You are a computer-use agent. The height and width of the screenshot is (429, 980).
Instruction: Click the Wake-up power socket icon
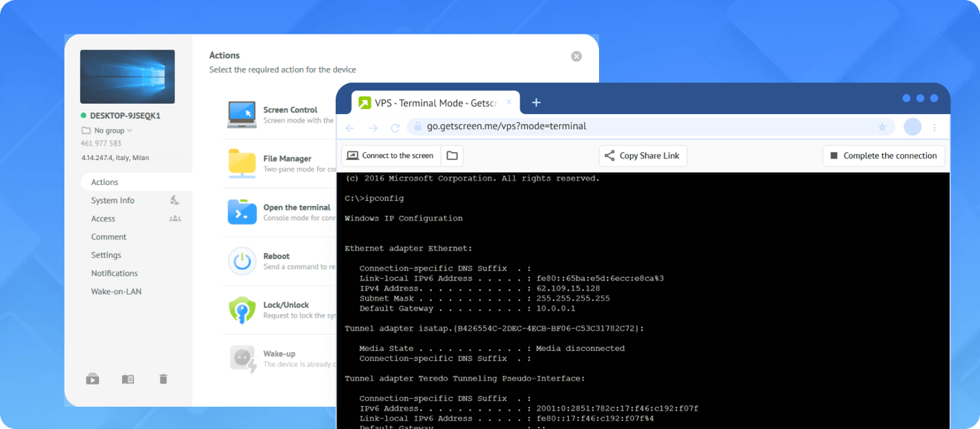click(242, 357)
